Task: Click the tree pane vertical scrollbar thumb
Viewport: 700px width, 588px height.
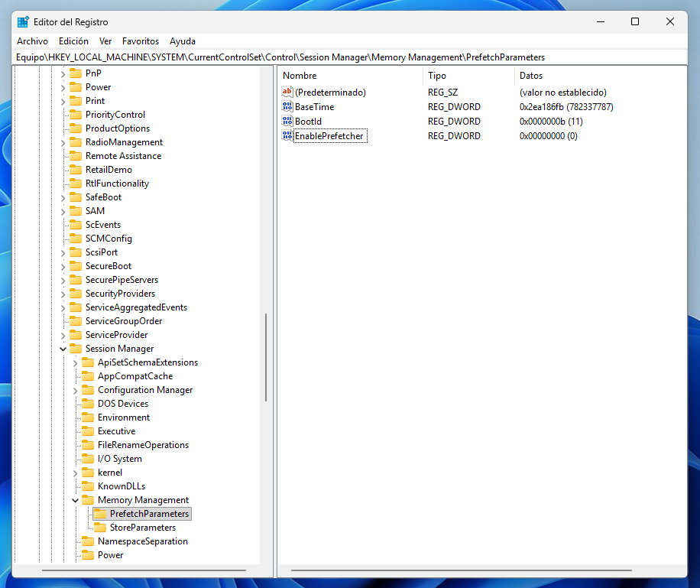Action: tap(266, 357)
